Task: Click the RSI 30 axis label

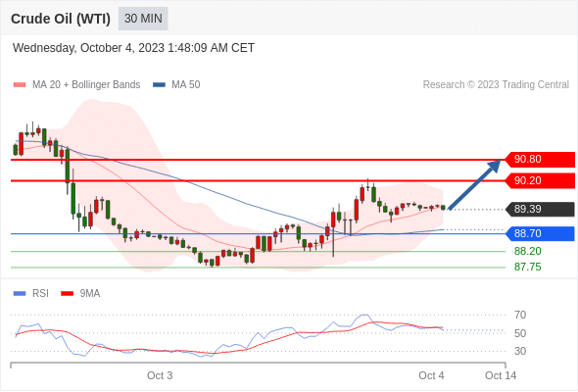Action: click(520, 351)
